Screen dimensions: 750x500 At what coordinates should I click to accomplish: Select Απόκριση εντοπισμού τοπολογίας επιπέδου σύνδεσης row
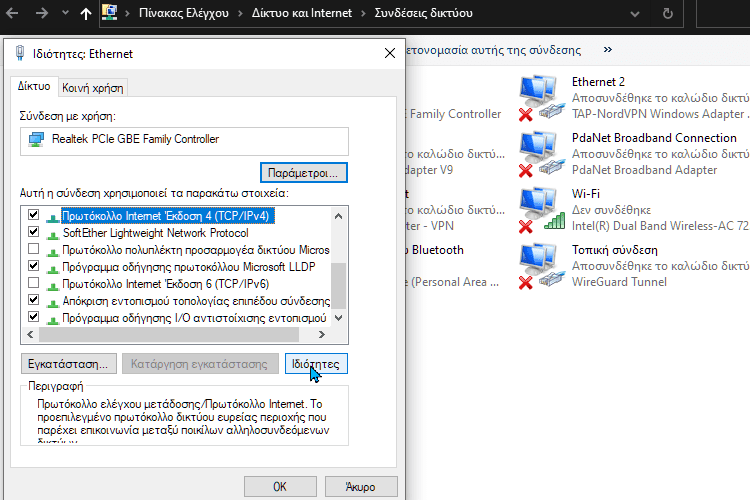[x=196, y=301]
